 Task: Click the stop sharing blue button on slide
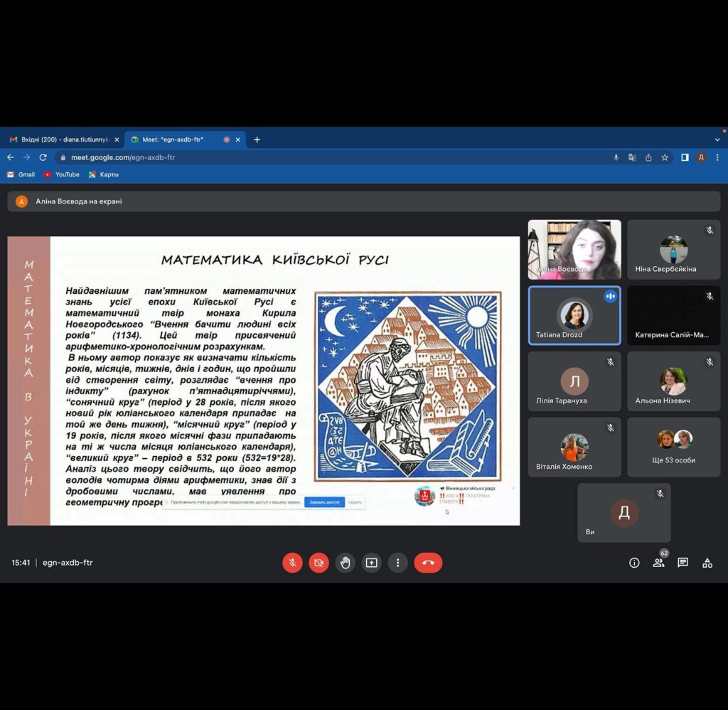[x=324, y=502]
